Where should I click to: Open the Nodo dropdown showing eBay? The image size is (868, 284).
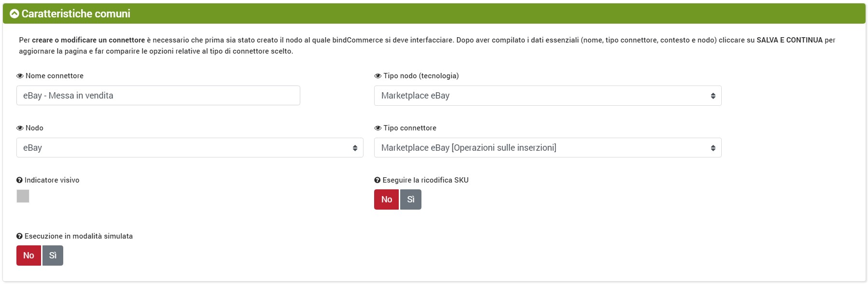point(190,148)
